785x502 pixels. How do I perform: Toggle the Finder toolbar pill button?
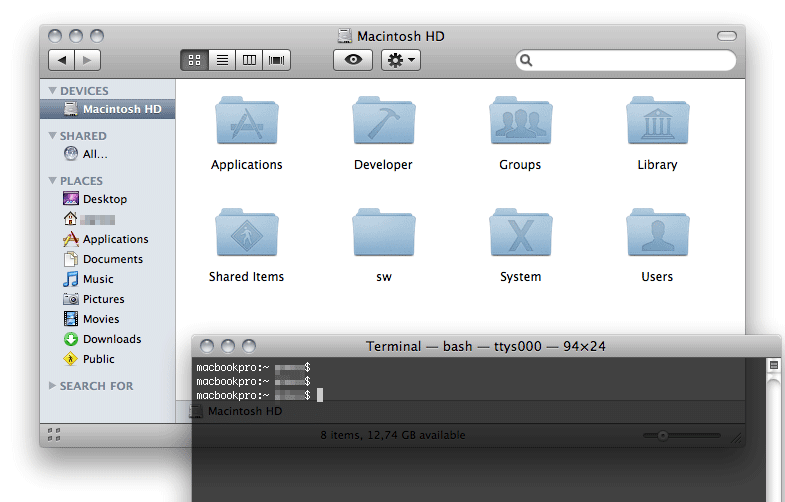[x=726, y=36]
